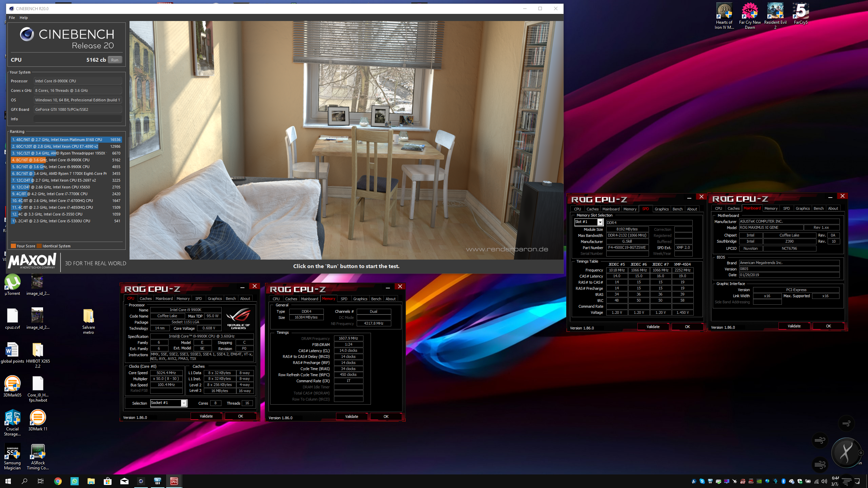Viewport: 868px width, 488px height.
Task: Click the Cinebench Processor name field
Action: click(x=78, y=81)
